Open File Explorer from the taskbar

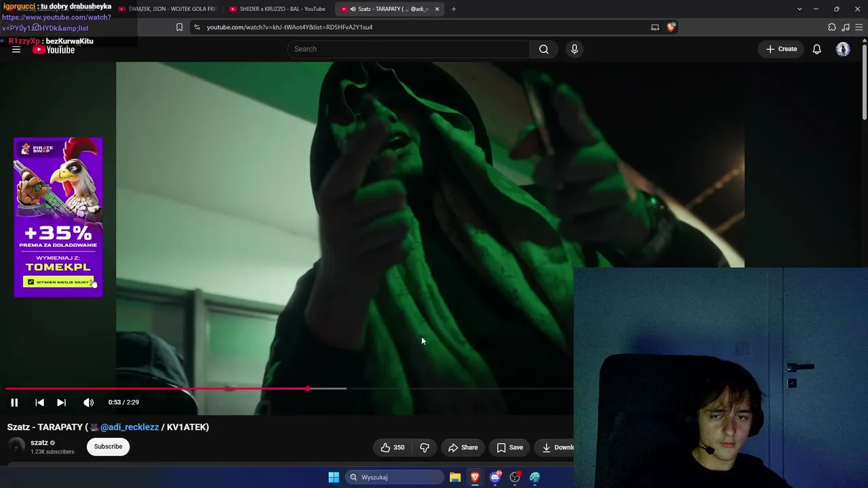tap(455, 477)
